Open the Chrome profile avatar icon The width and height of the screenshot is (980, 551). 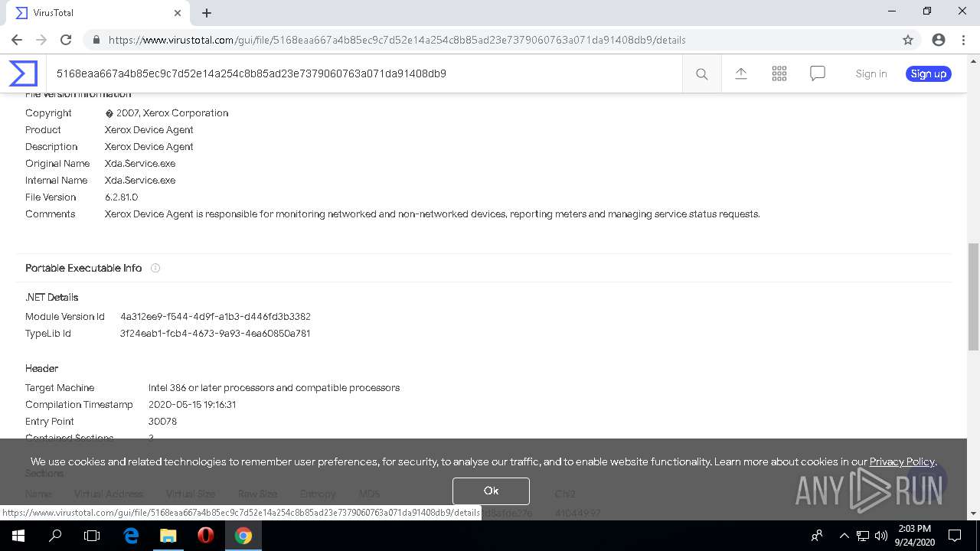pos(939,40)
